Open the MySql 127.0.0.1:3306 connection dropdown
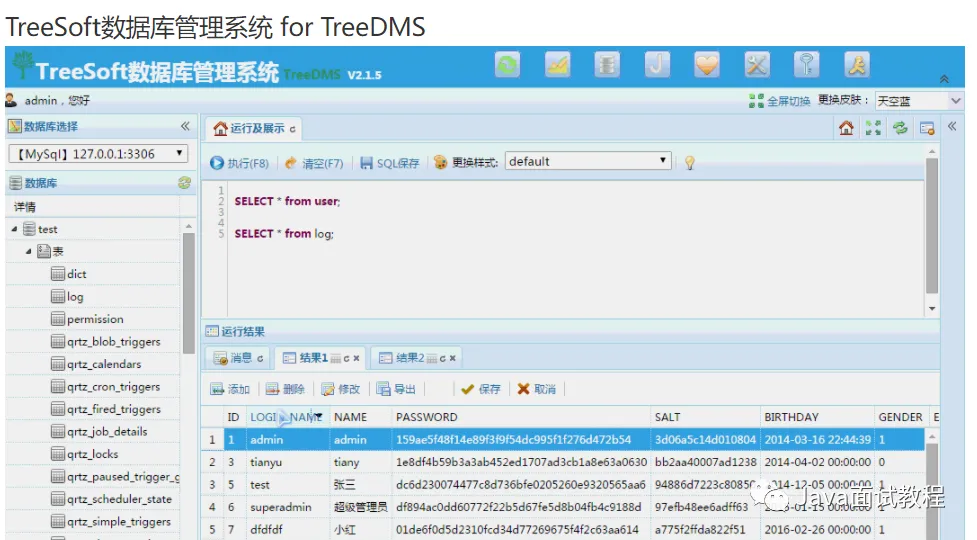This screenshot has height=540, width=977. pos(98,154)
